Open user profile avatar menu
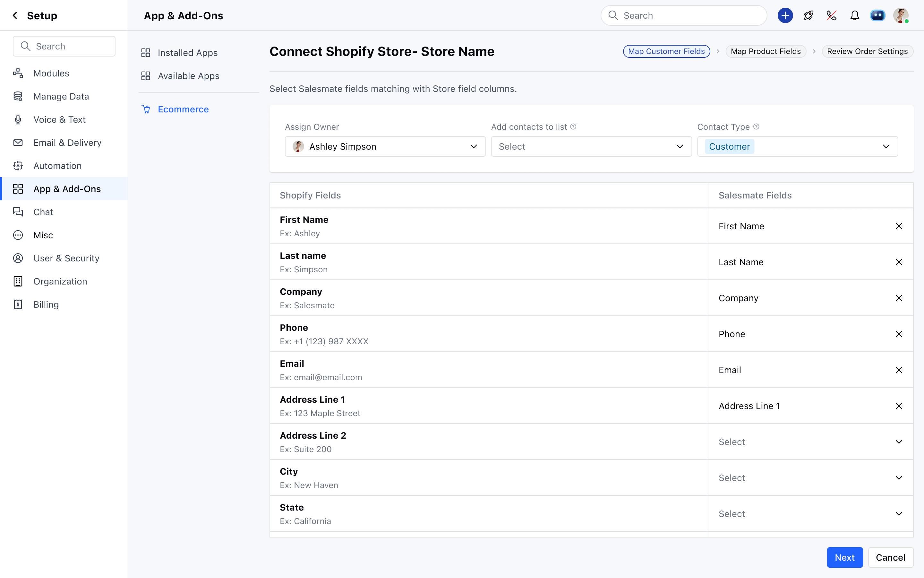This screenshot has height=578, width=924. pyautogui.click(x=901, y=15)
